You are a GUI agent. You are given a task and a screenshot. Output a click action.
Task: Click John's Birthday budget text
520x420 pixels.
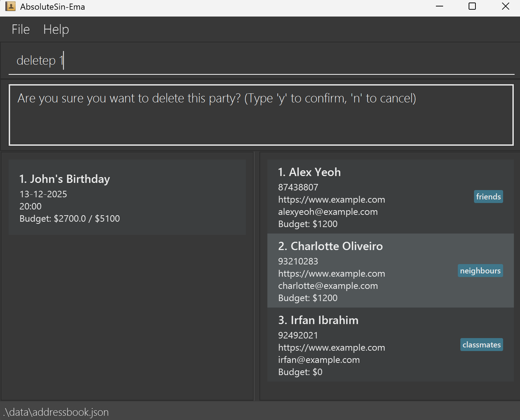pos(70,218)
